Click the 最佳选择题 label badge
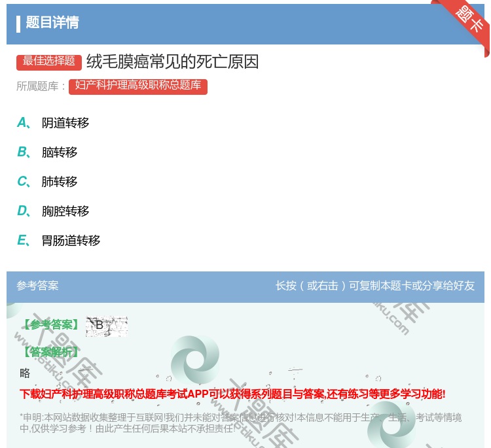Screen dimensions: 491x448 click(x=49, y=61)
